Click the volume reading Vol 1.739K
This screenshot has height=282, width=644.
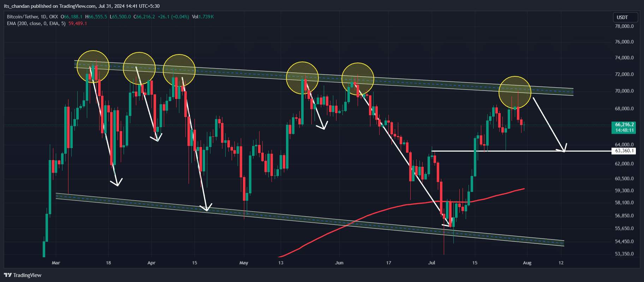pos(203,17)
